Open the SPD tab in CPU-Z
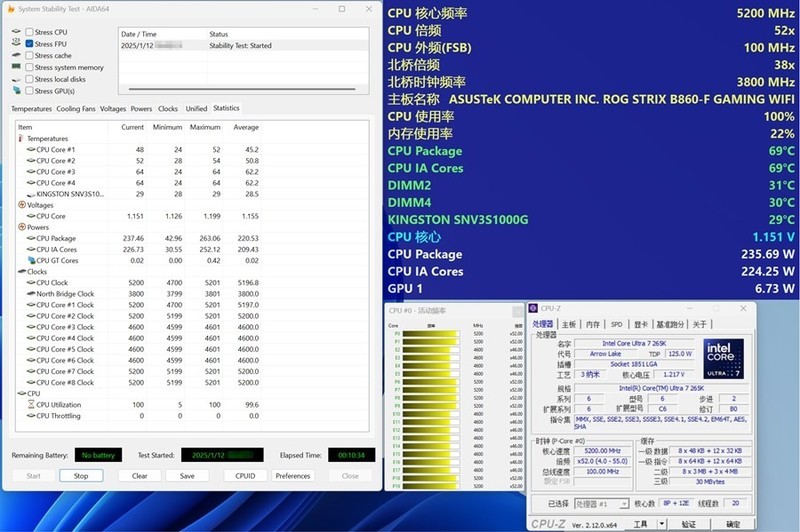The height and width of the screenshot is (532, 800). [x=616, y=324]
